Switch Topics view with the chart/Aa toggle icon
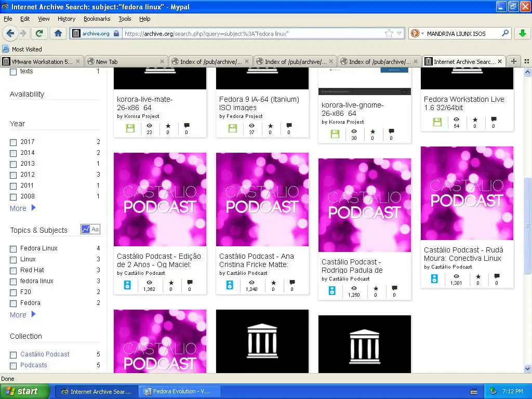Viewport: 532px width, 399px height. 90,229
